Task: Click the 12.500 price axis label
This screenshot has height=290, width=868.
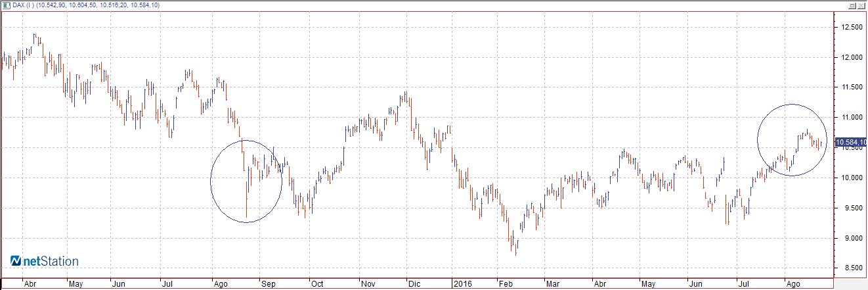Action: 852,27
